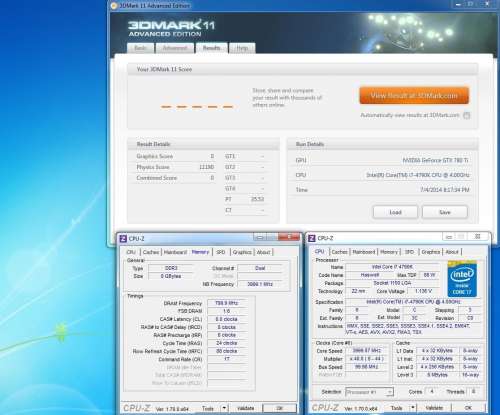
Task: Open Graphics tab in left CPU-Z window
Action: (x=242, y=252)
